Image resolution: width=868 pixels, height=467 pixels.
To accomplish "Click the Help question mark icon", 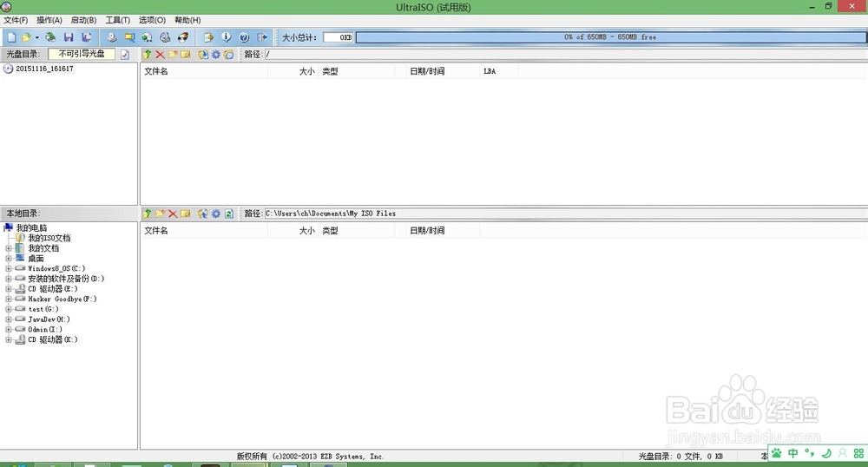I will (x=244, y=37).
